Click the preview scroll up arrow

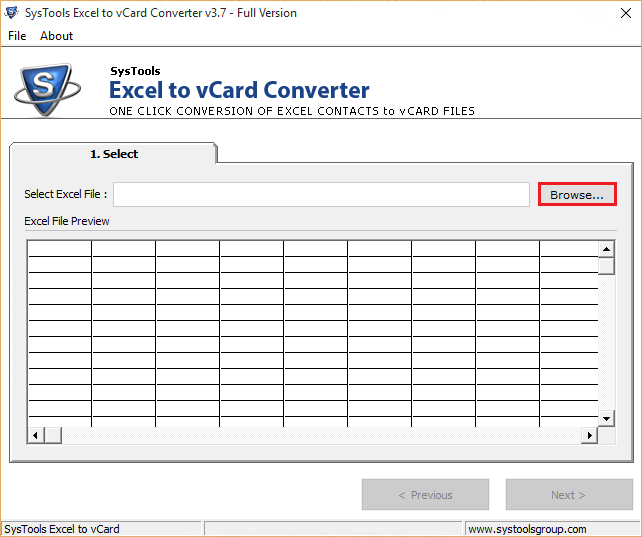[x=606, y=249]
